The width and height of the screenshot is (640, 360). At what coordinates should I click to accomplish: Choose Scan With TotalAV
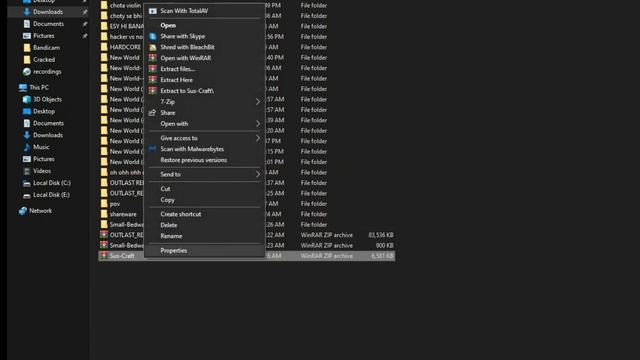point(204,11)
